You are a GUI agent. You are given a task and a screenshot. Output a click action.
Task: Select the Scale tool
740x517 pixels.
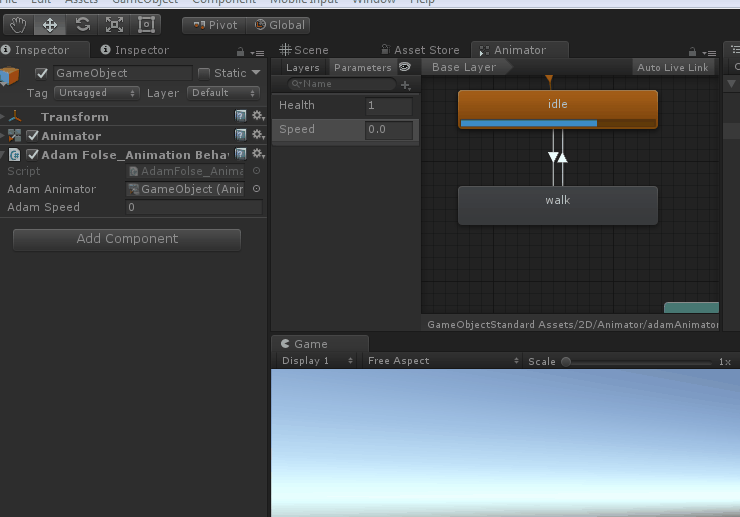coord(114,25)
